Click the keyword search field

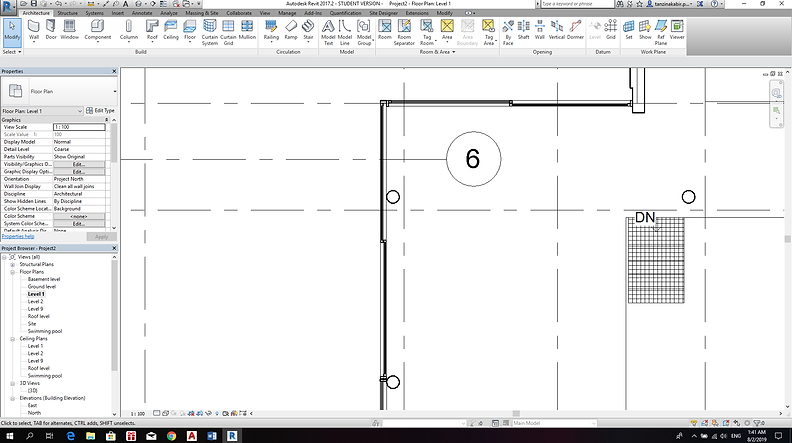[x=576, y=4]
